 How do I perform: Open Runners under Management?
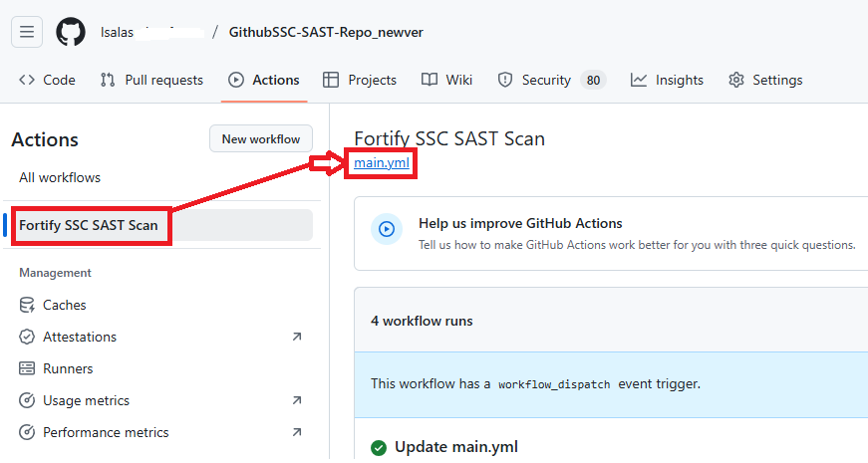tap(68, 368)
